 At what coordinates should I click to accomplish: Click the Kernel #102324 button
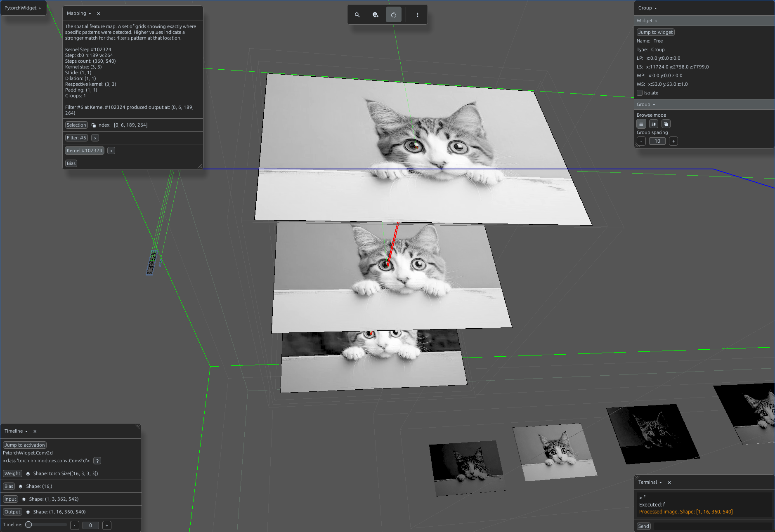(x=85, y=151)
